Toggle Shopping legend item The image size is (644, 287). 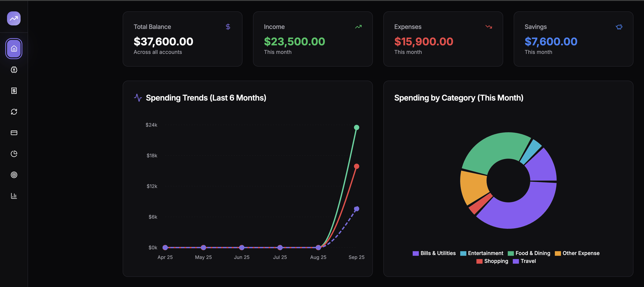click(496, 261)
